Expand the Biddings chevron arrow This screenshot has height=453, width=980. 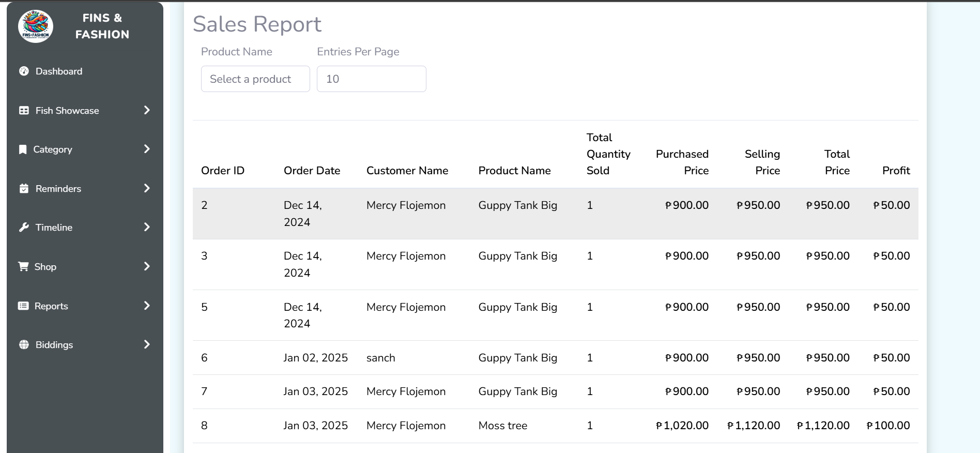pyautogui.click(x=147, y=344)
